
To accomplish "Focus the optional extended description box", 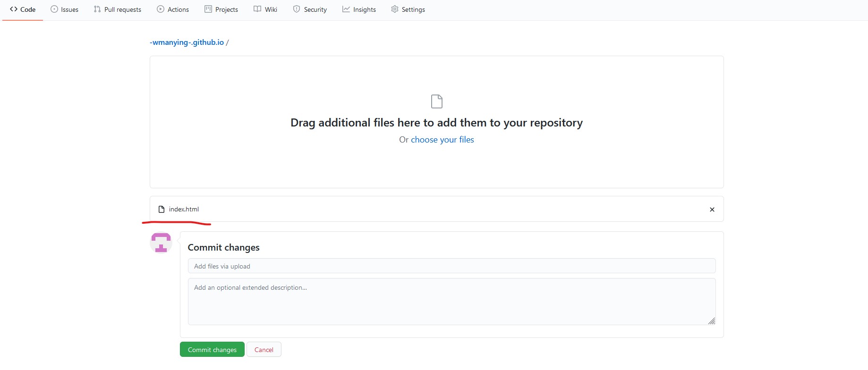I will pyautogui.click(x=451, y=302).
